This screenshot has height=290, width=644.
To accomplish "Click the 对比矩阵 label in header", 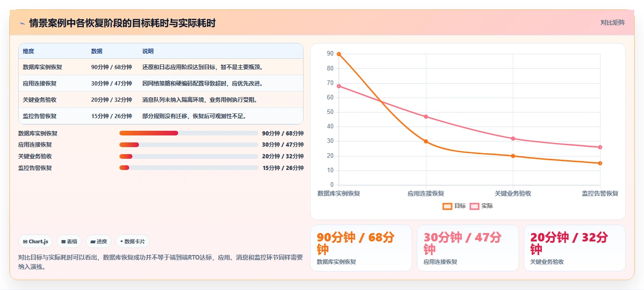I will coord(612,22).
